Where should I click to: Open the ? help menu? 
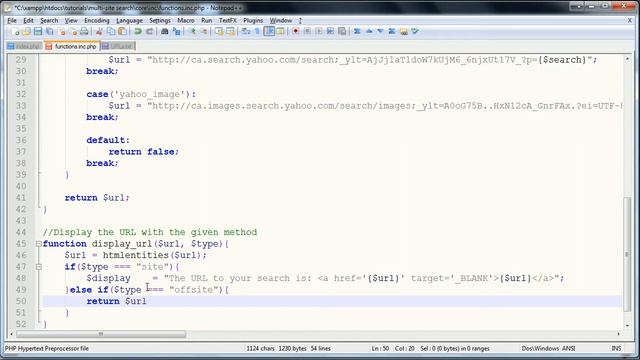pyautogui.click(x=300, y=20)
